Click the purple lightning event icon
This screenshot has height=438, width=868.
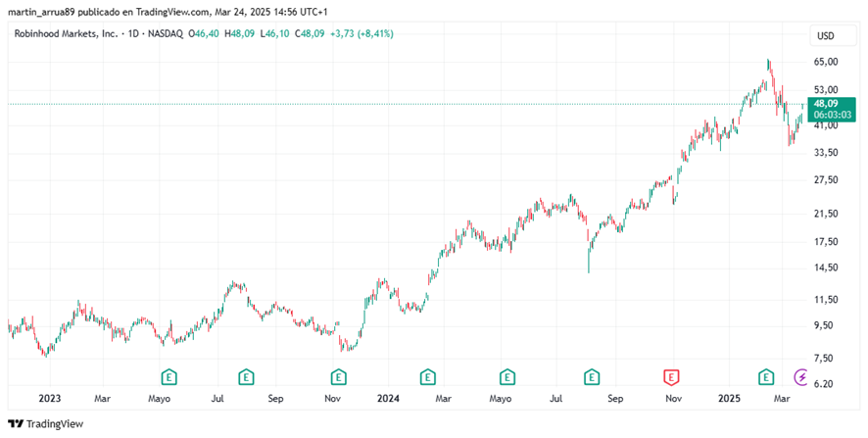(801, 376)
